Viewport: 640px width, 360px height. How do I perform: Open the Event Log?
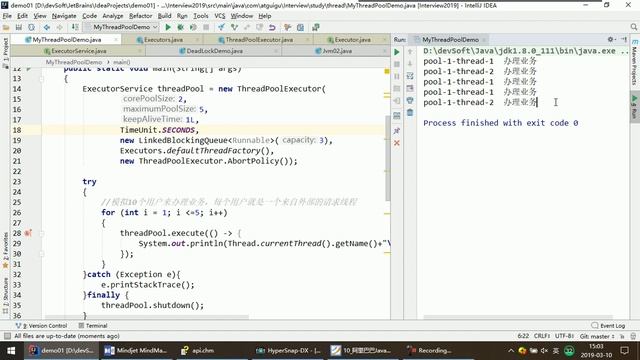coord(608,326)
